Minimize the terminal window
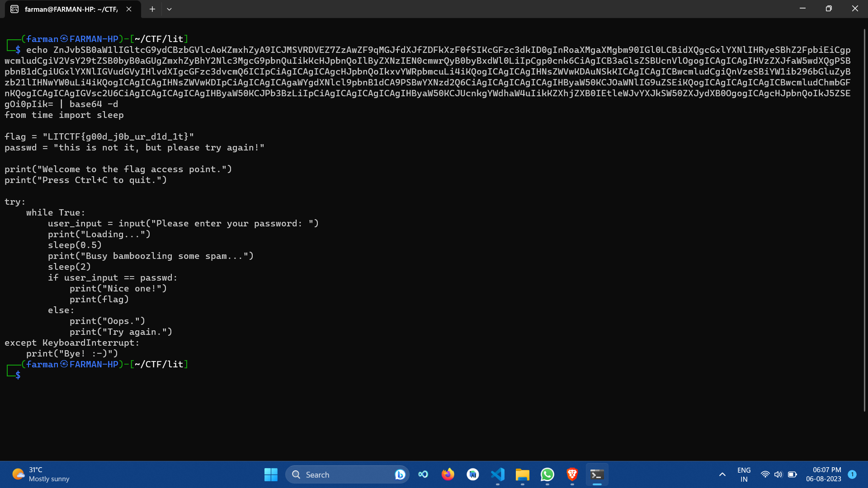Screen dimensions: 868x488 coord(802,9)
